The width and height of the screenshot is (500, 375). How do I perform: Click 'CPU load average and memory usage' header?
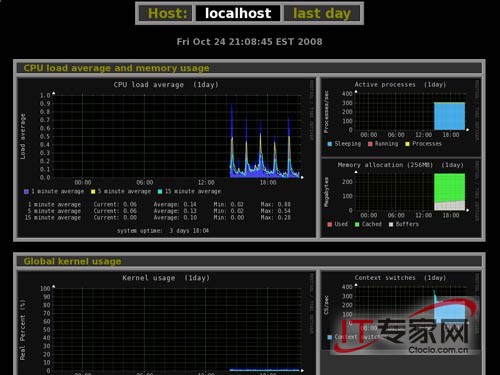(x=116, y=68)
